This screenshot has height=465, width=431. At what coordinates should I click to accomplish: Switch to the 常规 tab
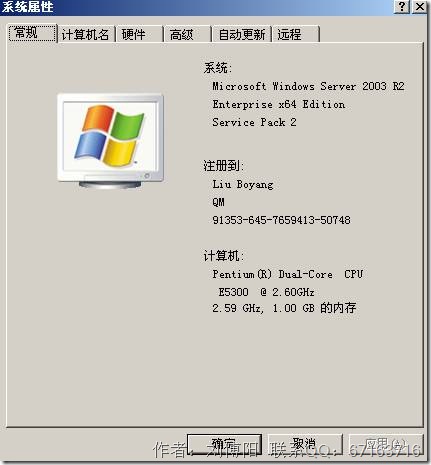tap(32, 33)
